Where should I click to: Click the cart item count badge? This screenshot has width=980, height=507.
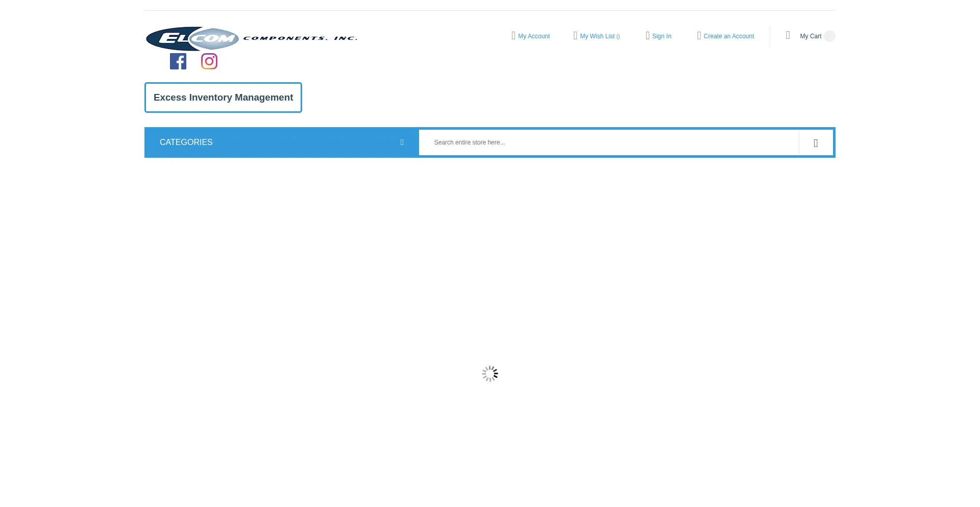point(830,36)
